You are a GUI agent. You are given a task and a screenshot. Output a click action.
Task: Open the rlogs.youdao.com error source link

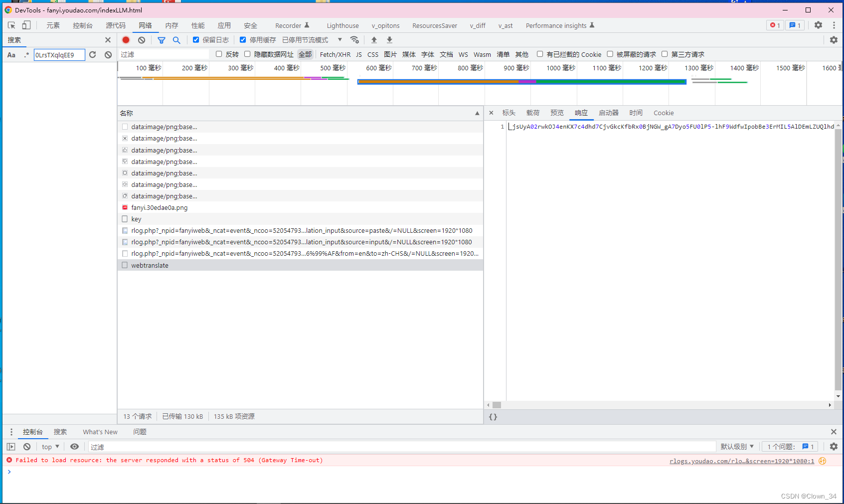click(742, 461)
